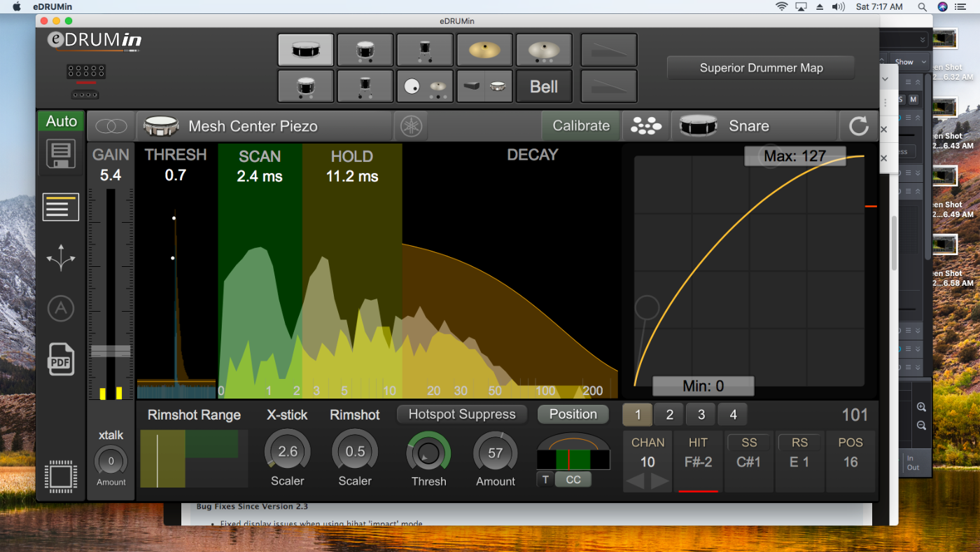Zoom in using magnifier plus in background window
The image size is (980, 552).
pos(921,407)
